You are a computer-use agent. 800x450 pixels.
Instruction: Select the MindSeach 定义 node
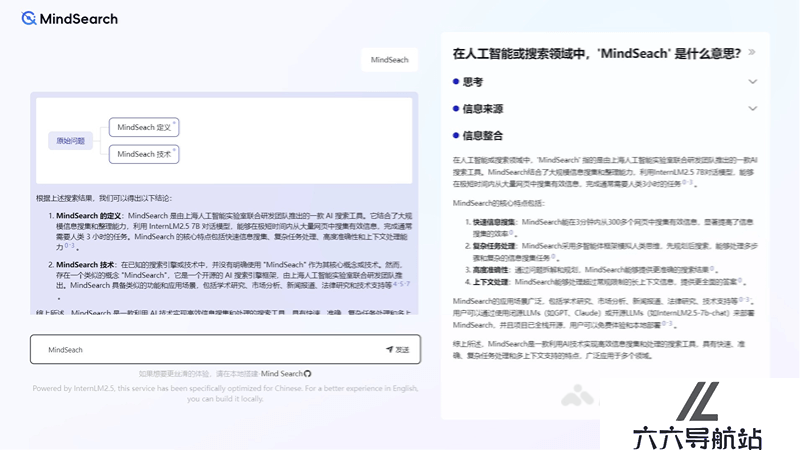pos(144,127)
